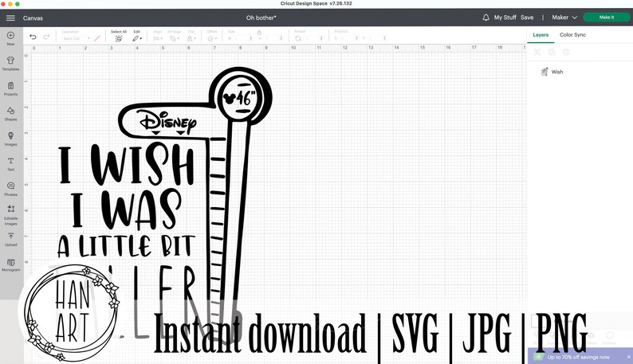This screenshot has width=633, height=364.
Task: Open the Phrases panel
Action: pyautogui.click(x=10, y=189)
